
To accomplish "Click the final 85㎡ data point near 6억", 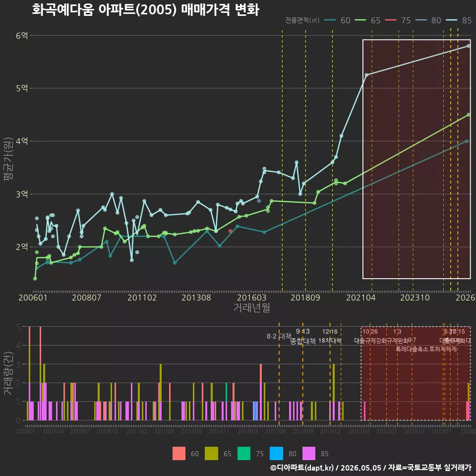I will [x=469, y=46].
